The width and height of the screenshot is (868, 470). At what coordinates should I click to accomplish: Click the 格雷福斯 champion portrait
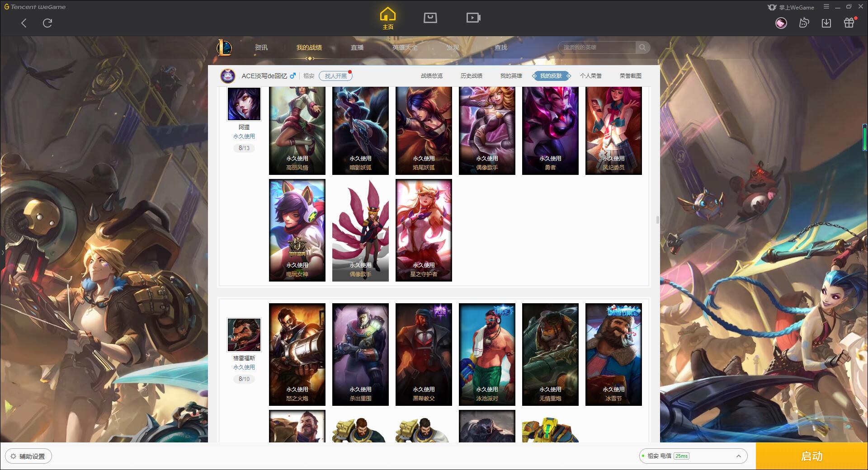click(244, 335)
